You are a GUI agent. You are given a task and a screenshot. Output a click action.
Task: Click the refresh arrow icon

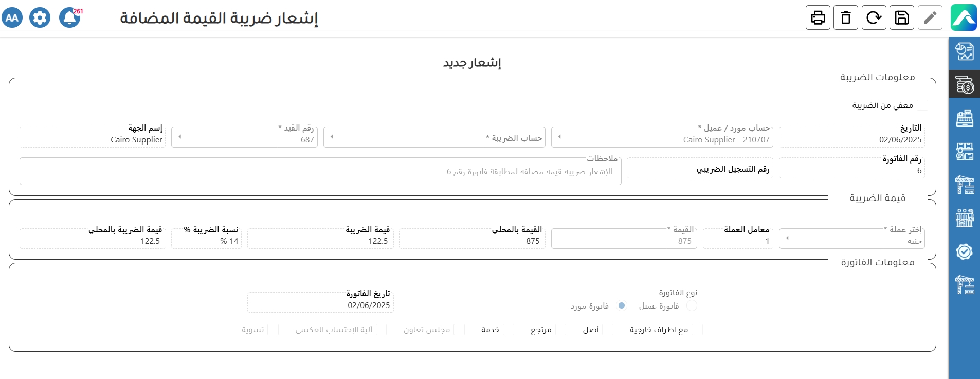[x=874, y=18]
